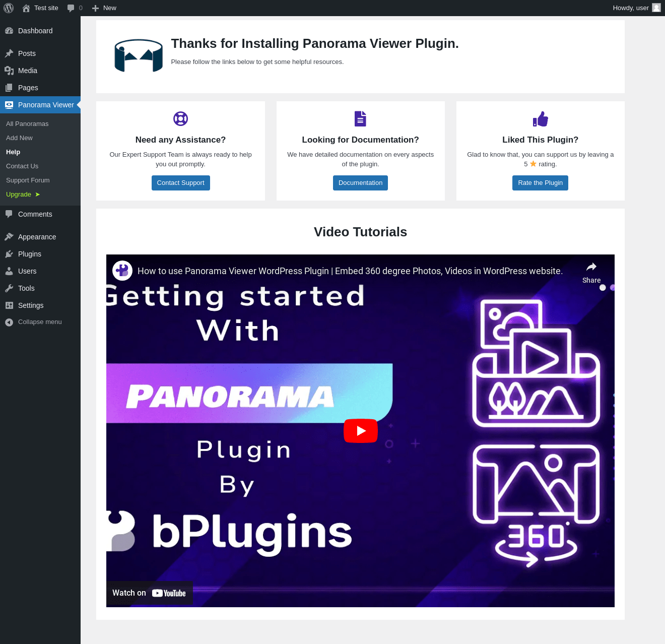Screen dimensions: 665x644
Task: Open Comments in sidebar
Action: pos(40,214)
